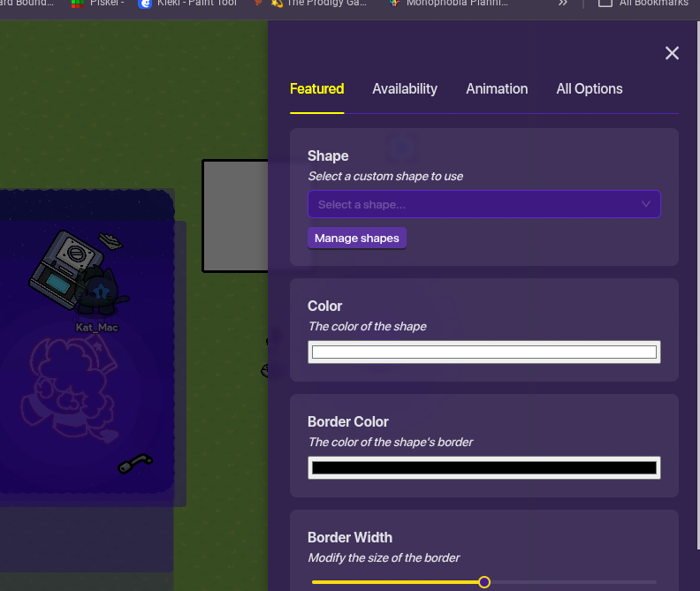
Task: Open the black Border Color picker
Action: click(483, 468)
